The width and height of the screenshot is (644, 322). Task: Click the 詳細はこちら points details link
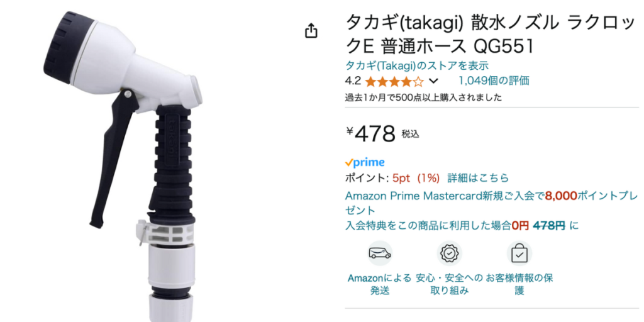pos(478,178)
